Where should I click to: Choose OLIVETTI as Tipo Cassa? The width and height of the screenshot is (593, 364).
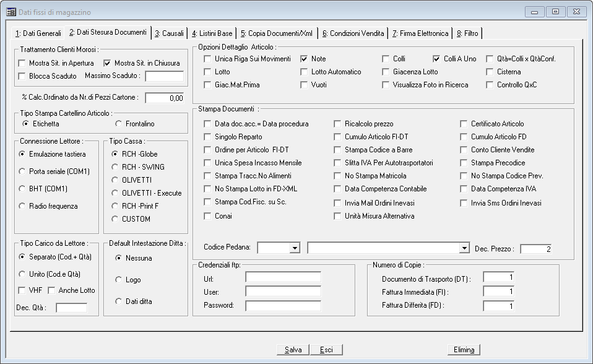coord(115,180)
